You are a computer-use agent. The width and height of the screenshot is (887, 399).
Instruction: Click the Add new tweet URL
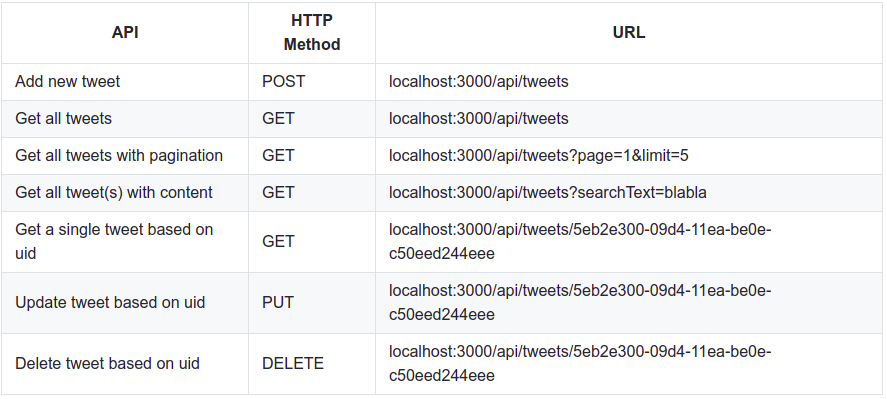click(479, 82)
